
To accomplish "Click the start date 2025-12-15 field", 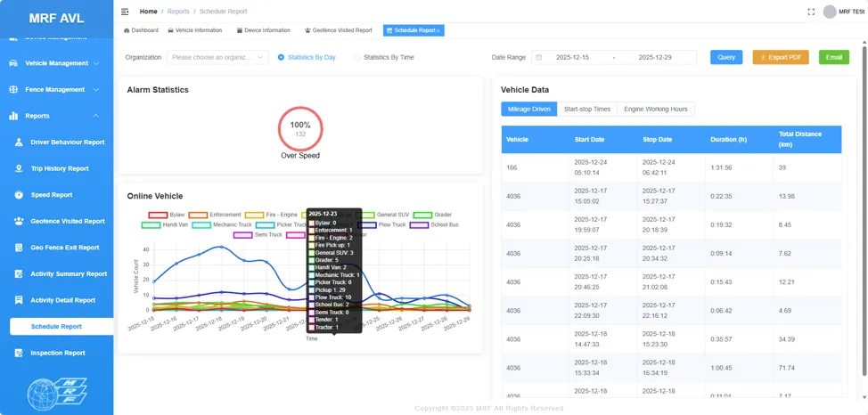I will coord(572,58).
